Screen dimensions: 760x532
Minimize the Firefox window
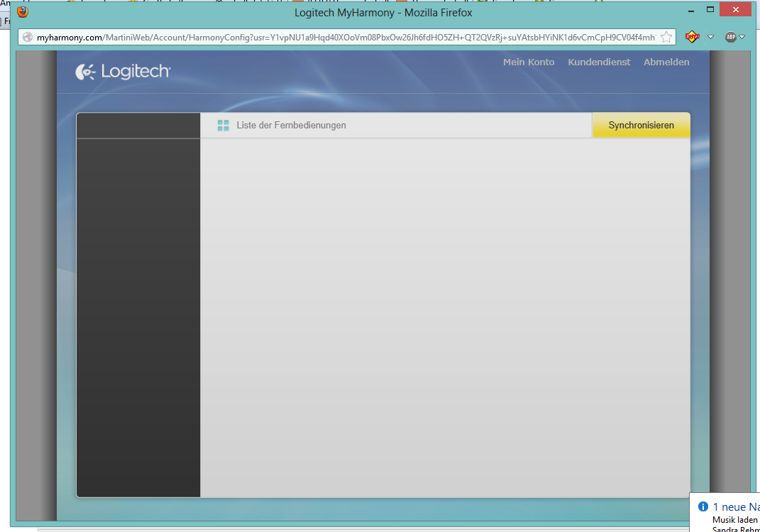[x=691, y=10]
